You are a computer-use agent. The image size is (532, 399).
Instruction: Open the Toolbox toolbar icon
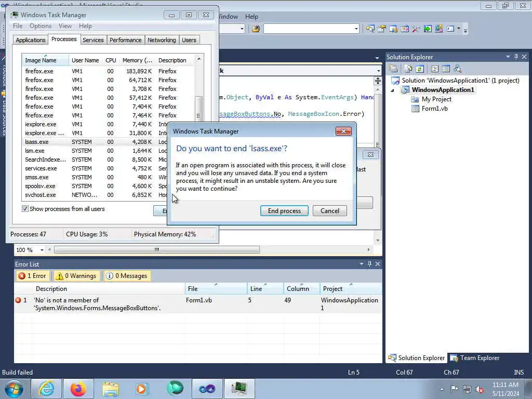click(416, 29)
